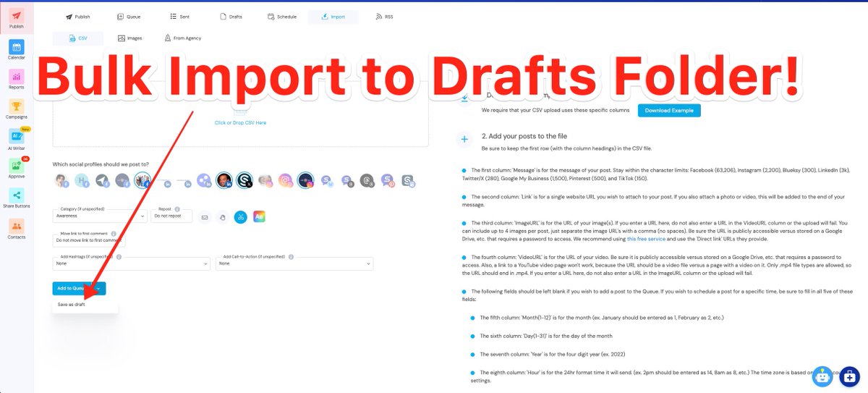Viewport: 868px width, 393px height.
Task: Click the 'The fifth column: Month(1-12)' bullet text
Action: tap(601, 318)
